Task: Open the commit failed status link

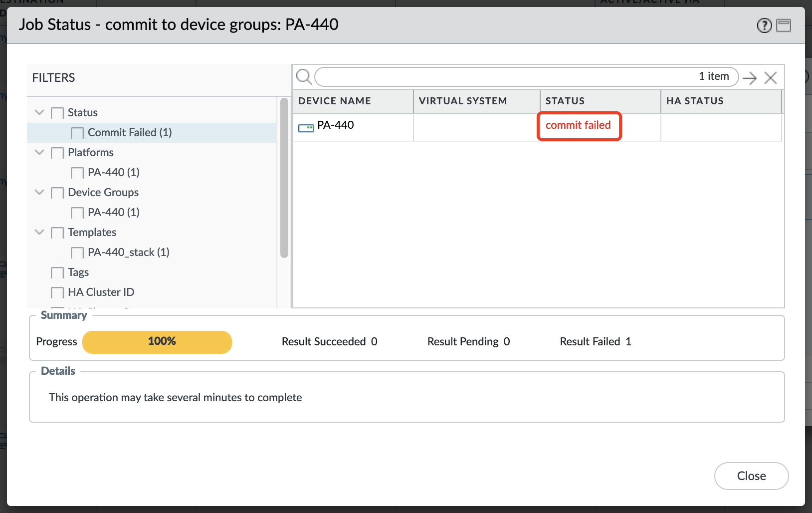Action: point(578,125)
